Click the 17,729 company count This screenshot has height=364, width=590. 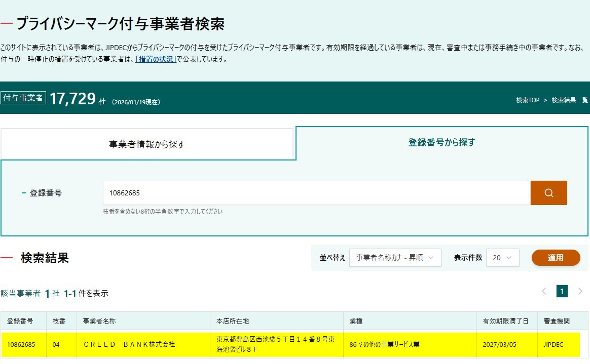pyautogui.click(x=72, y=98)
